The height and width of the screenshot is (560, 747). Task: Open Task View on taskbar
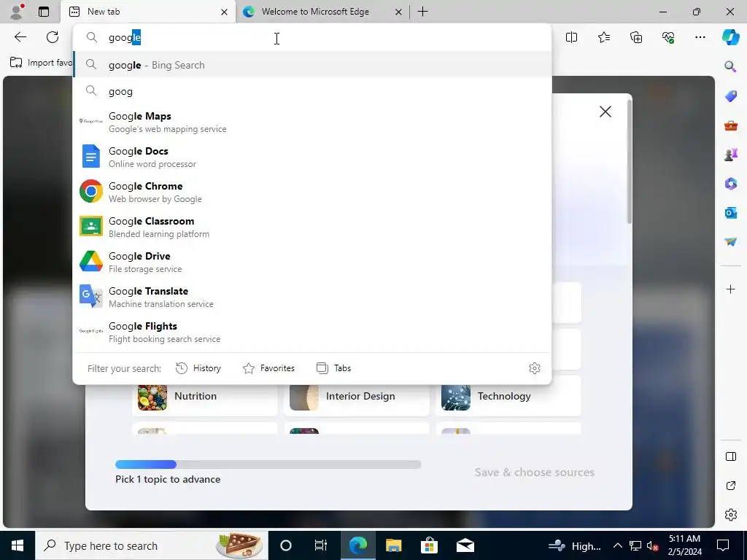tap(321, 545)
